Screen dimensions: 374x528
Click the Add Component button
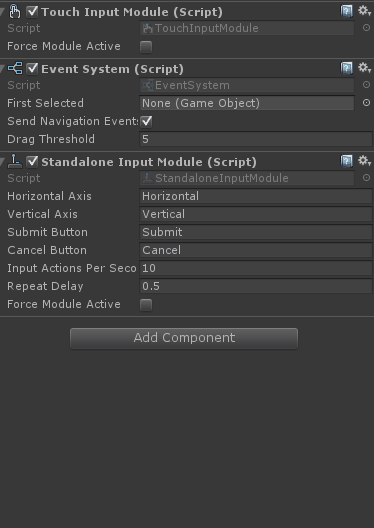click(184, 338)
